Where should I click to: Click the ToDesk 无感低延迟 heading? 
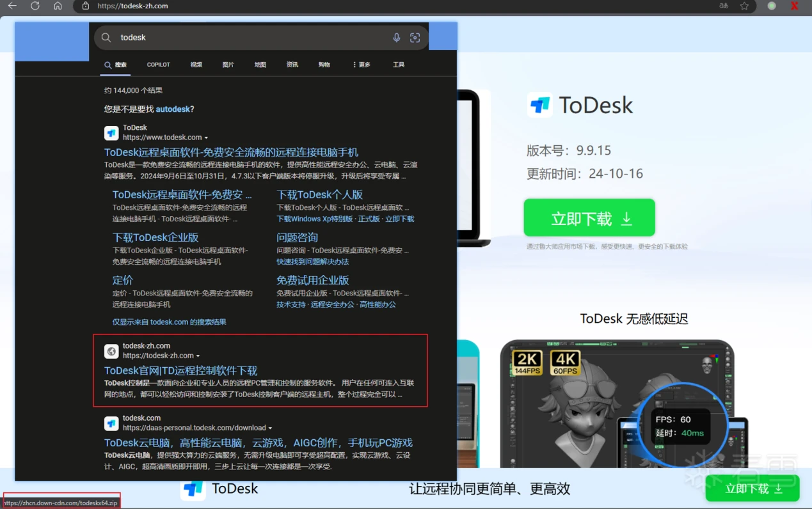(633, 318)
